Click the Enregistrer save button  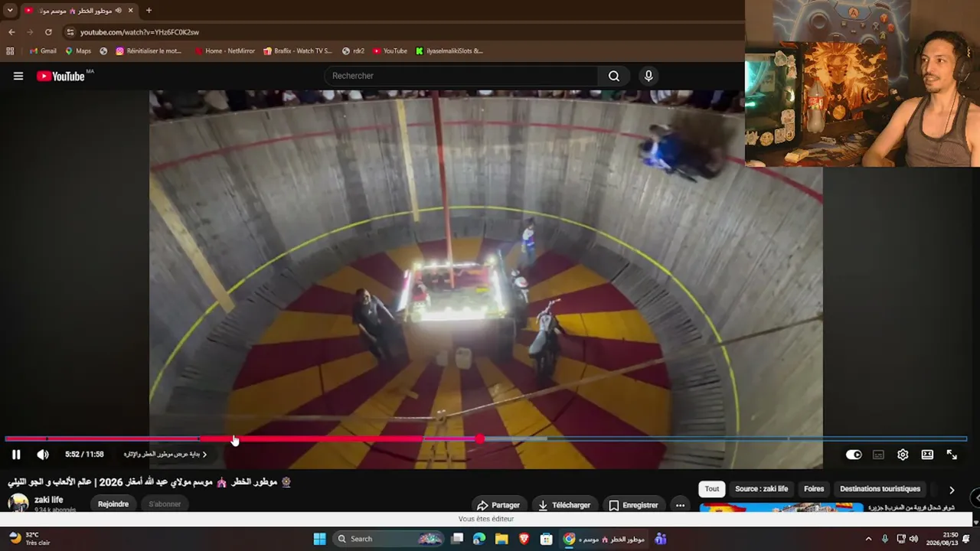[634, 505]
